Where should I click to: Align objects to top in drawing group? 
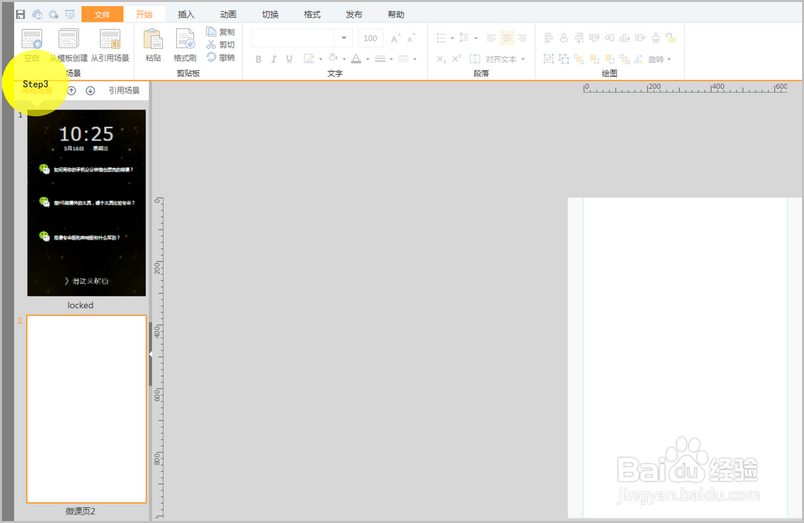(x=594, y=38)
